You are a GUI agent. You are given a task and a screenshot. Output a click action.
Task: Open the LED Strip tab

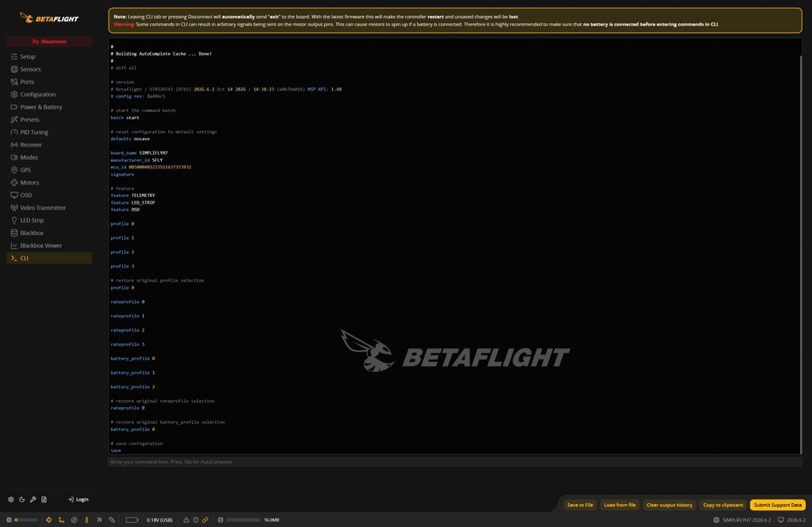click(x=49, y=220)
